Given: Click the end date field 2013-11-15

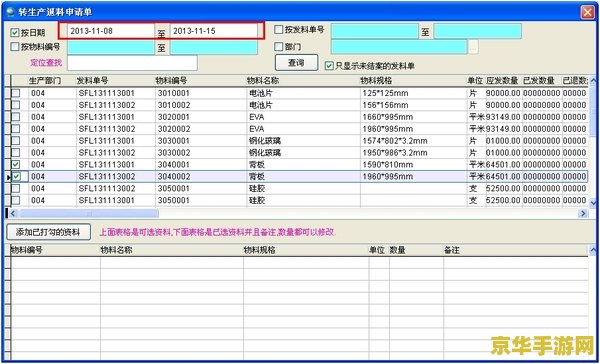Looking at the screenshot, I should point(214,31).
